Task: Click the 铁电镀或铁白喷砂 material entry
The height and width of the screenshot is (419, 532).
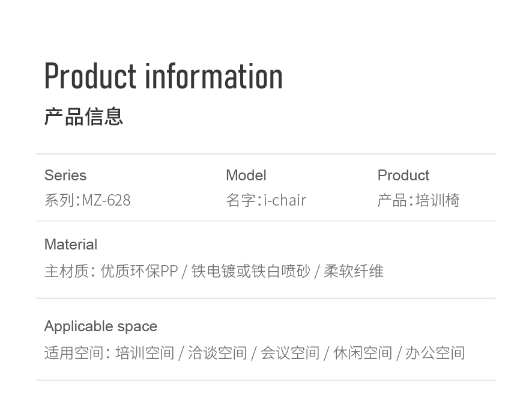Action: 251,271
